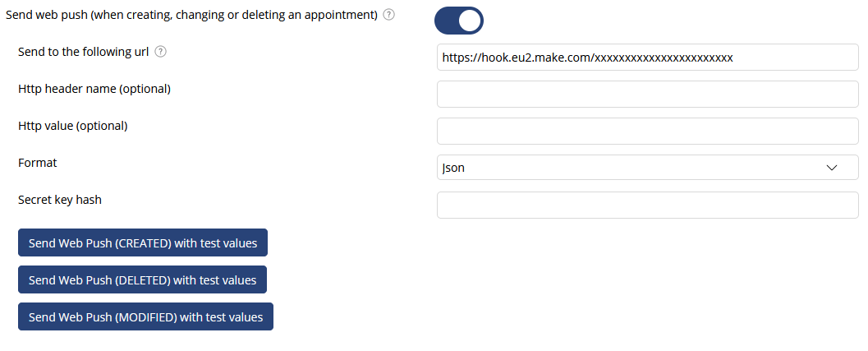Expand the Format dropdown chevron arrow
The height and width of the screenshot is (351, 868).
tap(832, 168)
